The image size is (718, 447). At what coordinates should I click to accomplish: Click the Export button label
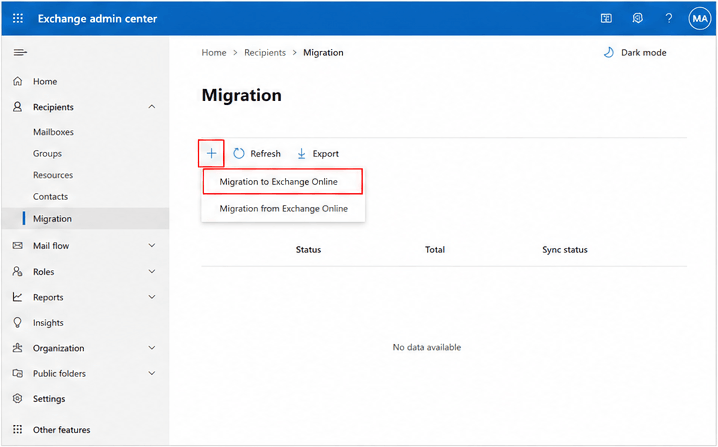click(x=326, y=154)
